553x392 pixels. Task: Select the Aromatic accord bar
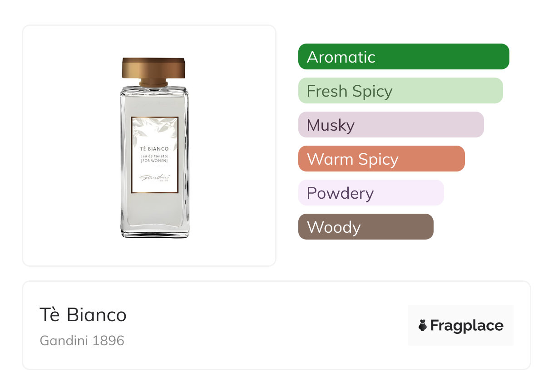403,57
